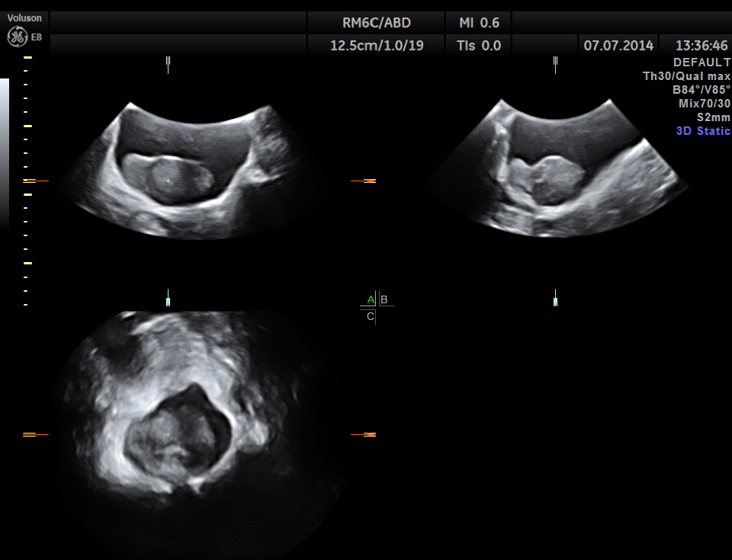Click the MI 0.6 indicator
This screenshot has height=560, width=732.
coord(479,22)
